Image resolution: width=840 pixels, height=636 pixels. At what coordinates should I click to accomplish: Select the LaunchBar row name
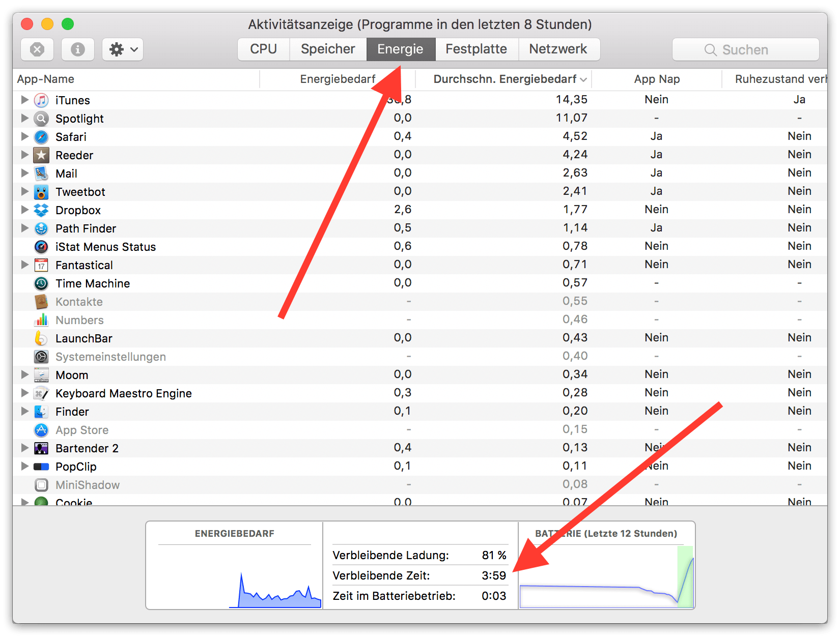[x=84, y=338]
